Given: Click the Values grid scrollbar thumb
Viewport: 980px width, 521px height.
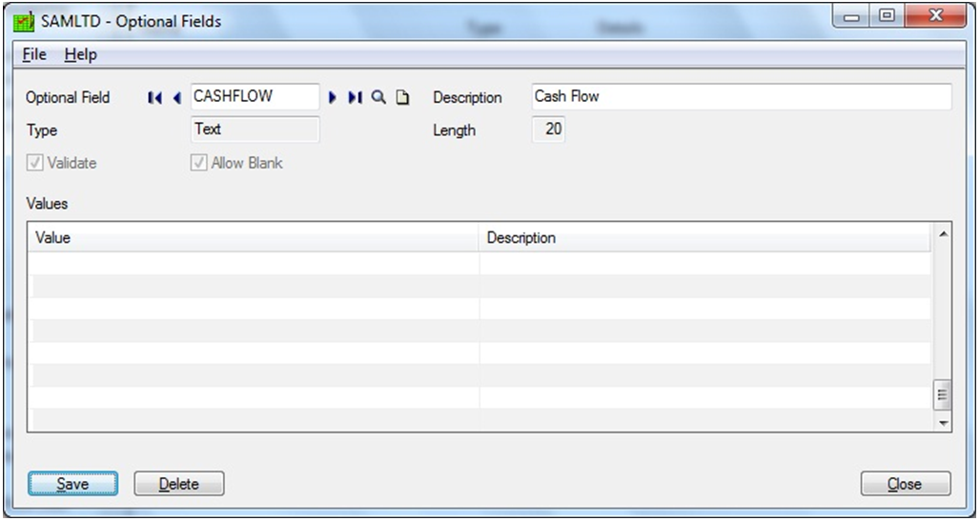Looking at the screenshot, I should click(x=943, y=395).
